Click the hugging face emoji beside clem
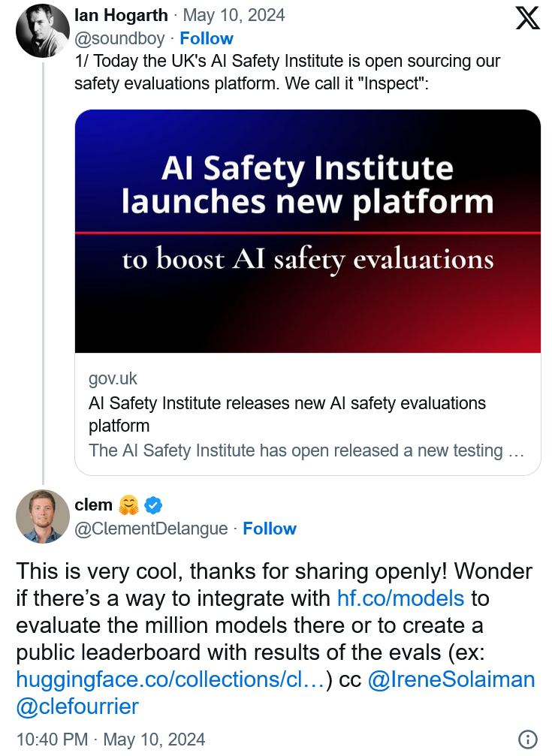 [128, 505]
